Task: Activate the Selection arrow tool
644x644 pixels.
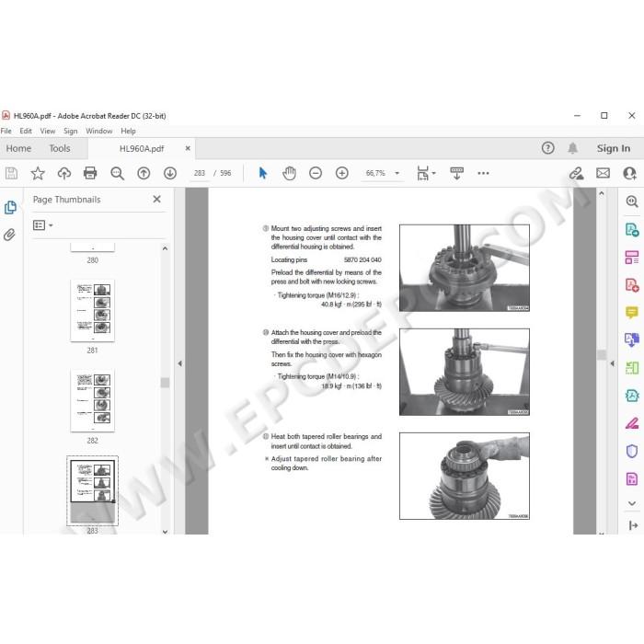Action: tap(263, 173)
